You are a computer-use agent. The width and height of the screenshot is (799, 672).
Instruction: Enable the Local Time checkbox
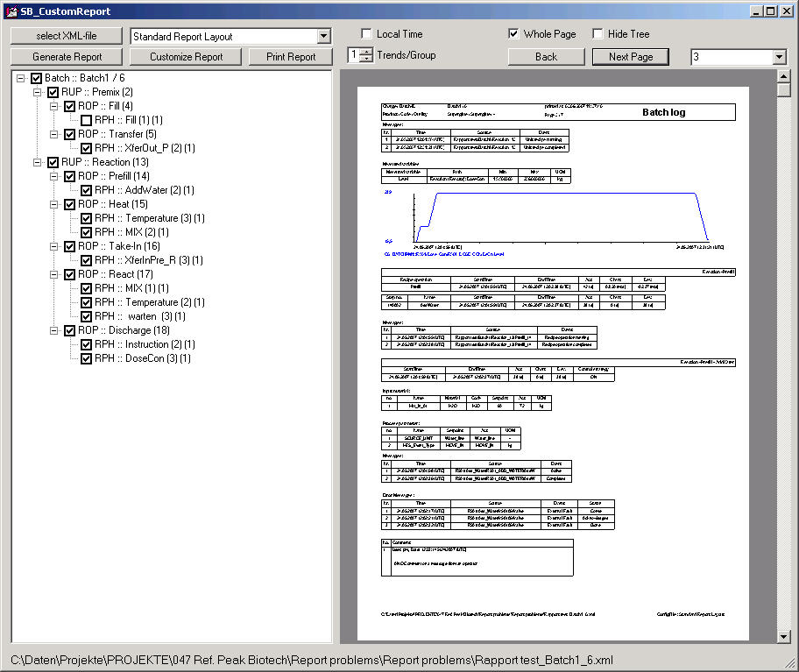pyautogui.click(x=366, y=34)
